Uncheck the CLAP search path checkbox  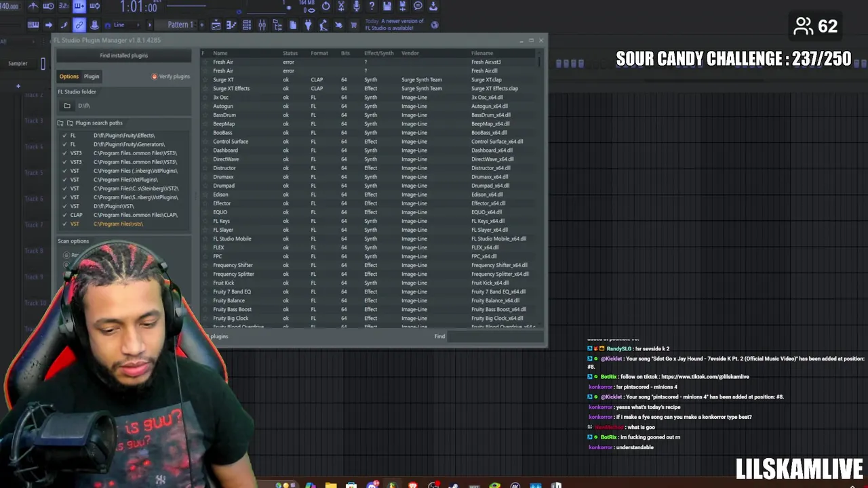point(64,215)
